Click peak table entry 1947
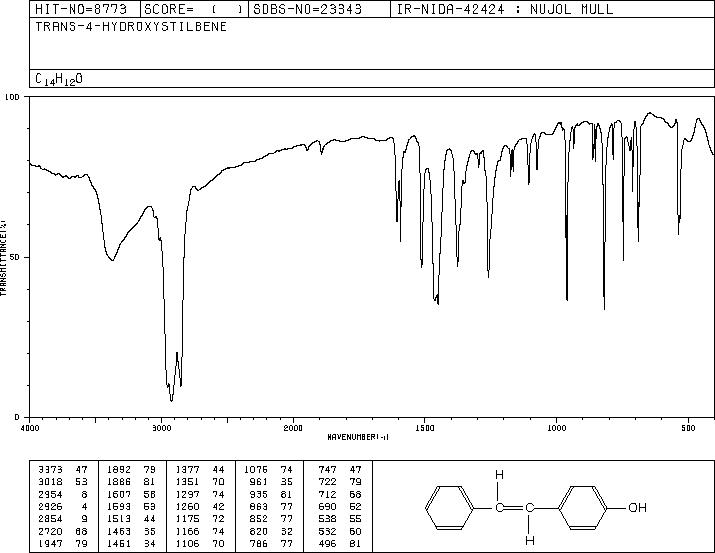 click(x=51, y=544)
